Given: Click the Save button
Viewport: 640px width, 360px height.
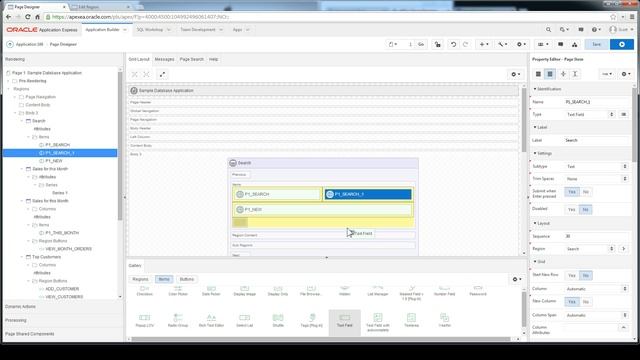Looking at the screenshot, I should (x=596, y=44).
